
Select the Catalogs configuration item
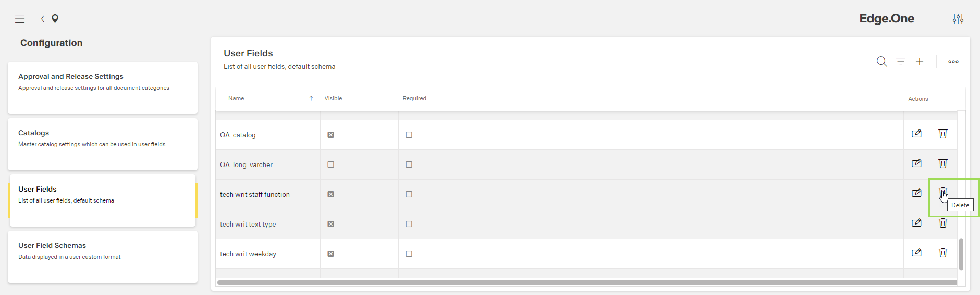(102, 144)
